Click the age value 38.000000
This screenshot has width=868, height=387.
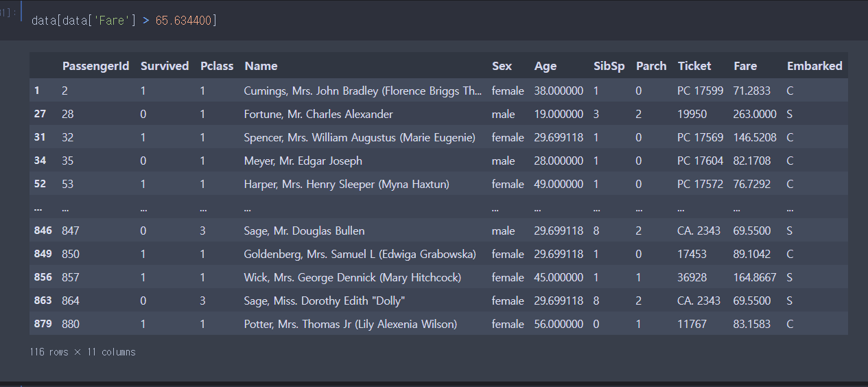point(559,91)
